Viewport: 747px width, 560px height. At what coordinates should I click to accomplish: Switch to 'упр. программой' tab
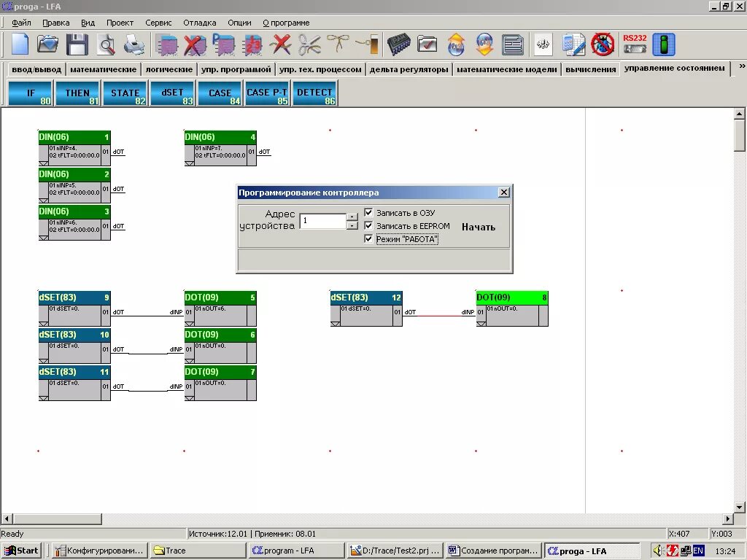236,69
